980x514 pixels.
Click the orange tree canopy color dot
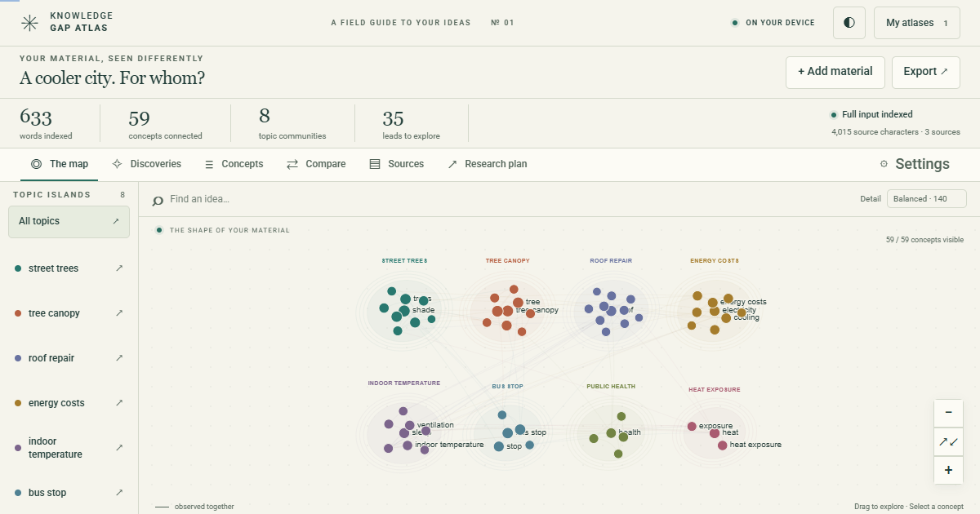pyautogui.click(x=19, y=313)
